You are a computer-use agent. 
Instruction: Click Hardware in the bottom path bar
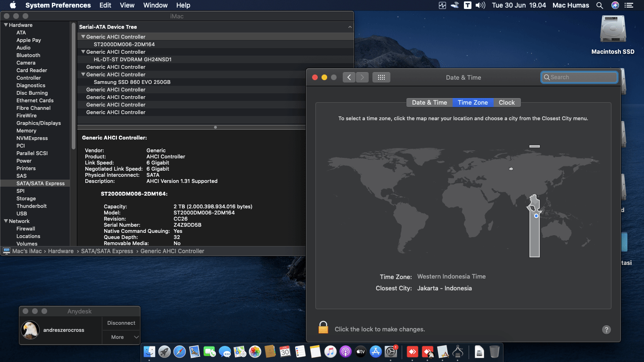(x=61, y=251)
